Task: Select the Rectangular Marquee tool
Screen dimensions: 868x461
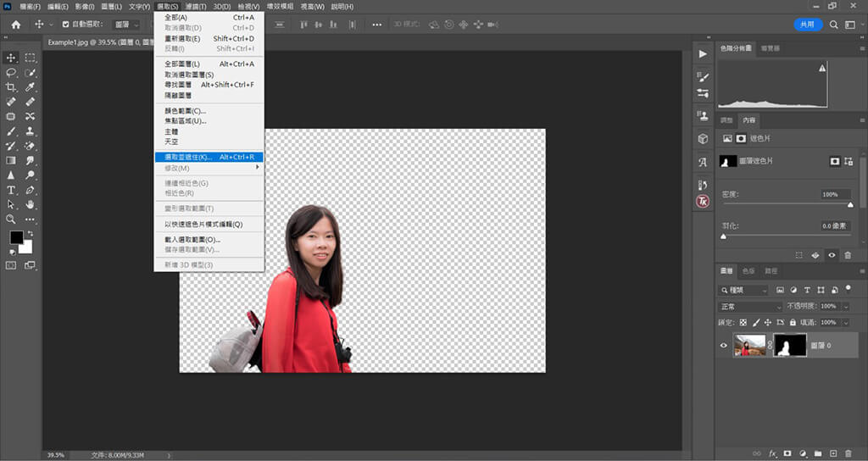Action: (x=30, y=58)
